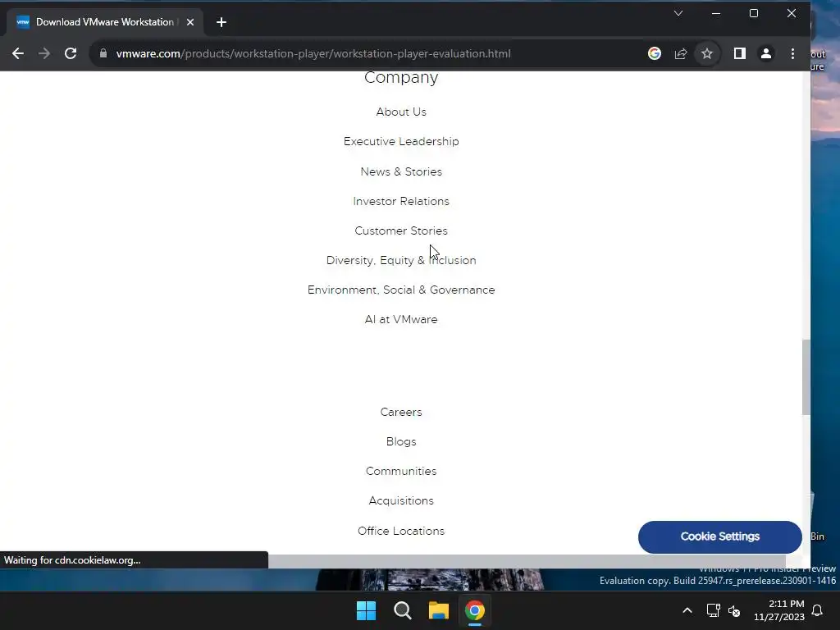Open the notifications bell
The width and height of the screenshot is (840, 630).
(x=818, y=610)
